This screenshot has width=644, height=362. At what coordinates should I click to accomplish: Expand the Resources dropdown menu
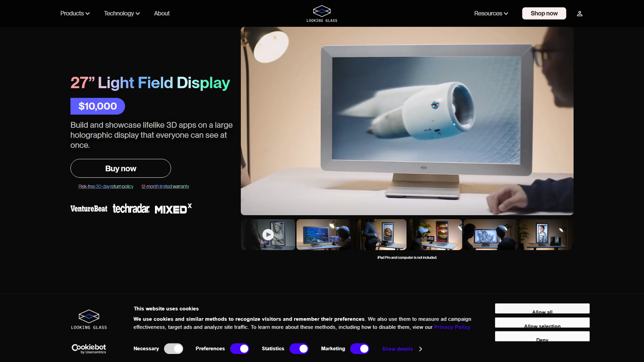pos(491,13)
